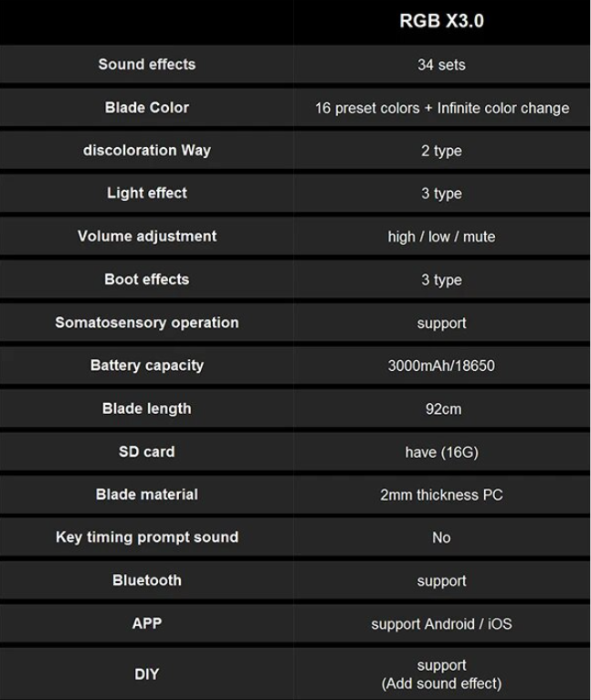This screenshot has height=700, width=591.
Task: Click the 3000mAh/18650 value cell
Action: tap(441, 366)
